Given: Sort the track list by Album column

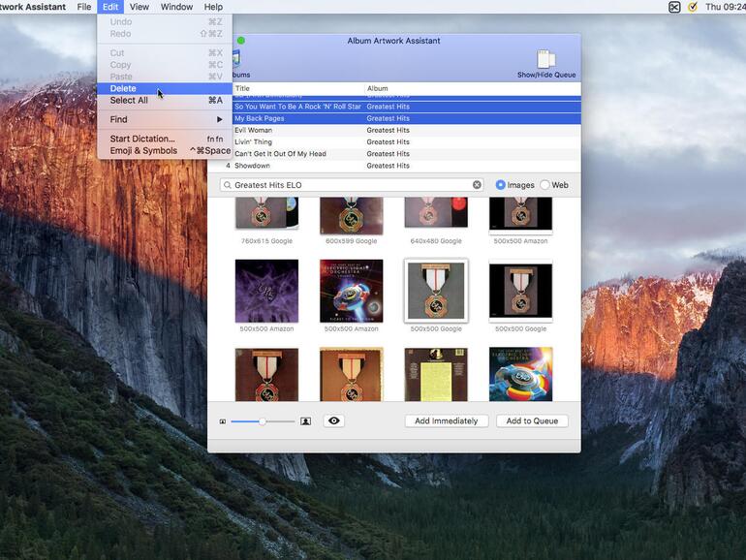Looking at the screenshot, I should (x=470, y=88).
